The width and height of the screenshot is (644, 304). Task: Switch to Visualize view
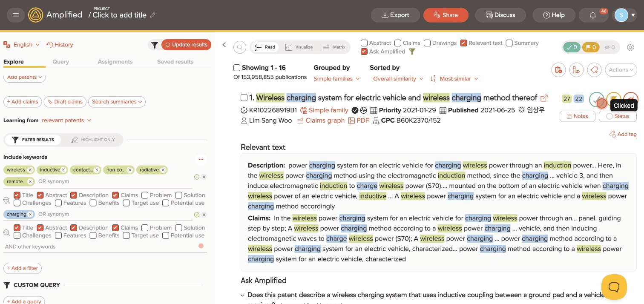tap(298, 47)
